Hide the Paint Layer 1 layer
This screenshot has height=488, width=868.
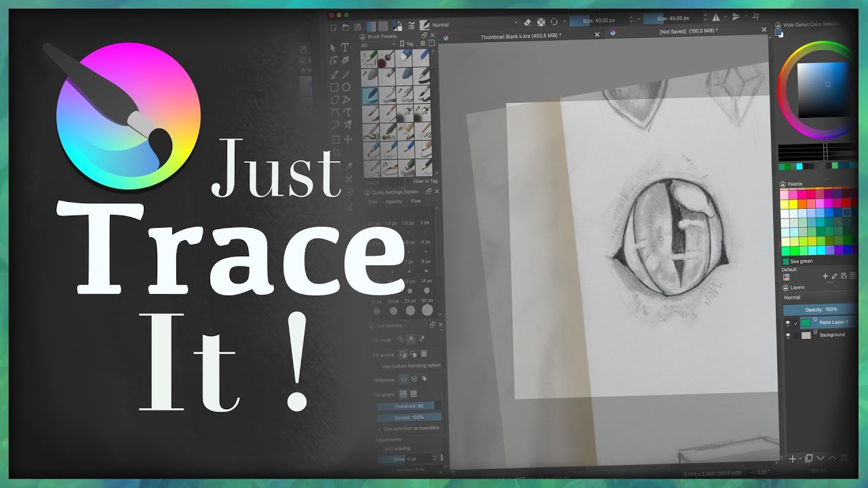coord(787,323)
